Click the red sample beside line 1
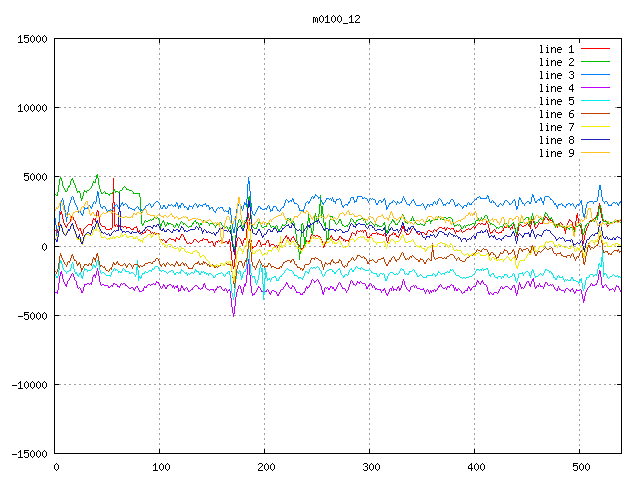Screen dimensions: 640x480 596,49
